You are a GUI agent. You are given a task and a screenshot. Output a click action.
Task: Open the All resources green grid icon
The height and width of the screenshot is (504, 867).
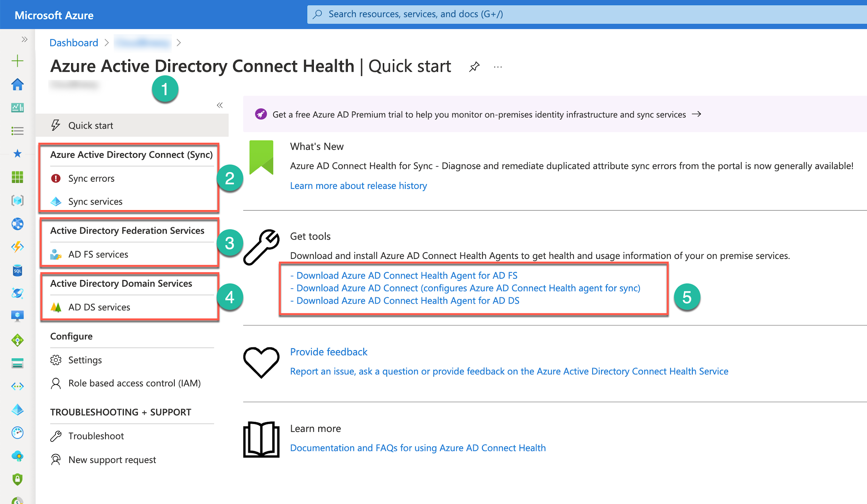pyautogui.click(x=17, y=177)
